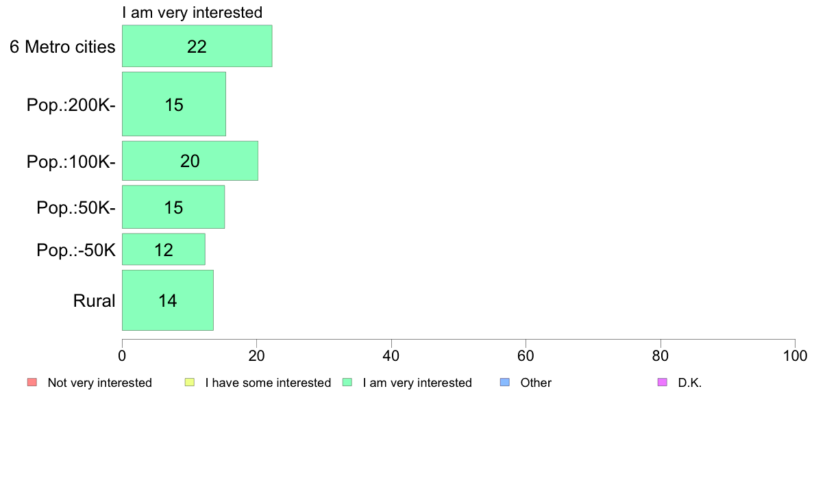
Task: Click the 40 tick on the x-axis
Action: [391, 355]
